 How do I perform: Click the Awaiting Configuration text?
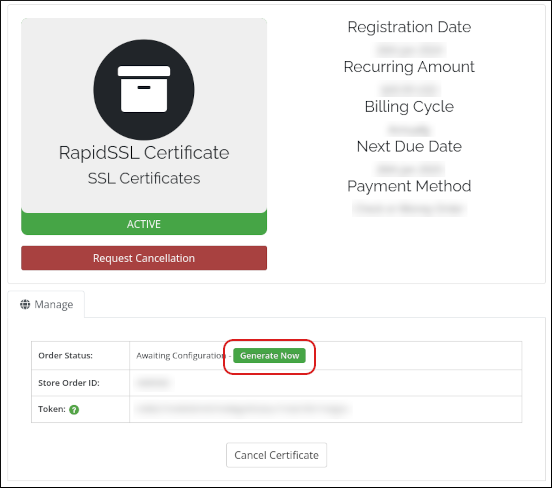tap(181, 356)
